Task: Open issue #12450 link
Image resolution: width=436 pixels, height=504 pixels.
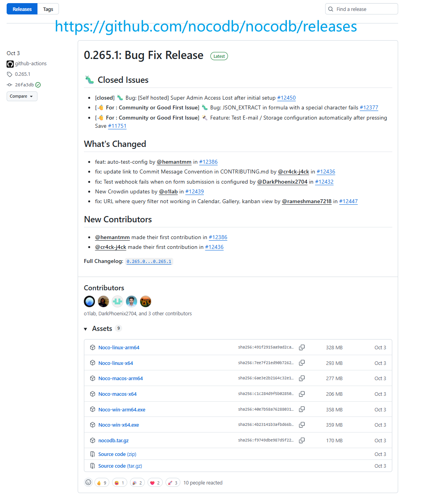Action: click(287, 98)
